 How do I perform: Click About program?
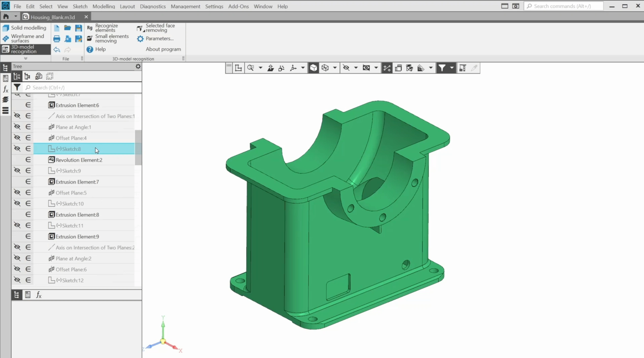point(163,49)
